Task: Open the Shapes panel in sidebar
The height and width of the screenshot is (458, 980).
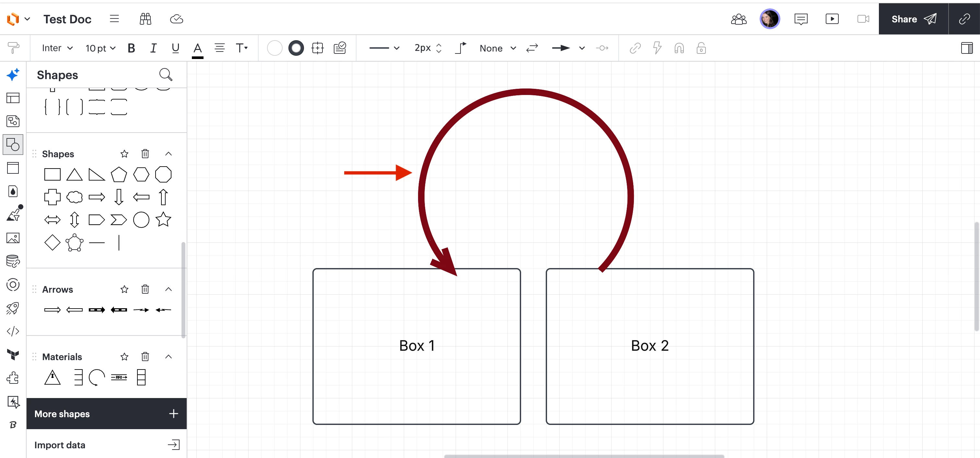Action: click(x=13, y=145)
